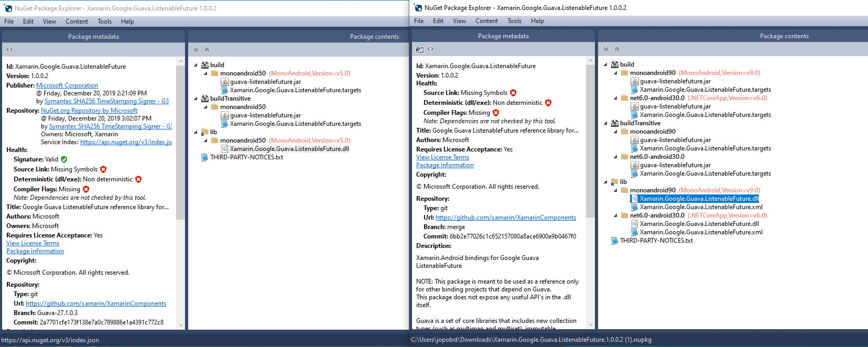The image size is (868, 347).
Task: Open the Edit menu in right window
Action: pos(438,21)
